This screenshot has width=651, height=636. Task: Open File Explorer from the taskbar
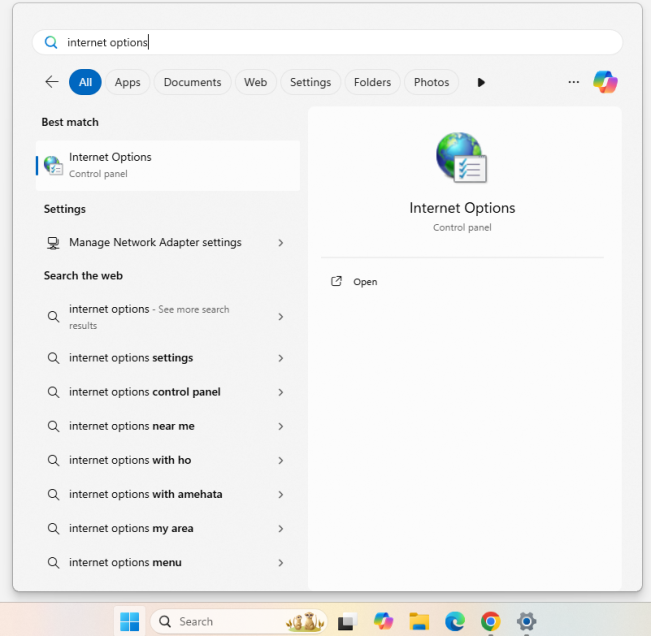(419, 621)
